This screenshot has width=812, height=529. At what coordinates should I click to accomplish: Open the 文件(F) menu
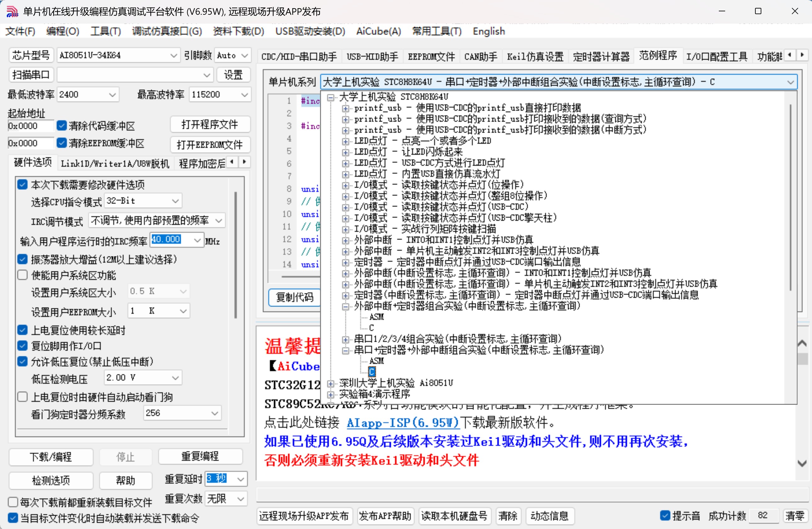(x=20, y=31)
